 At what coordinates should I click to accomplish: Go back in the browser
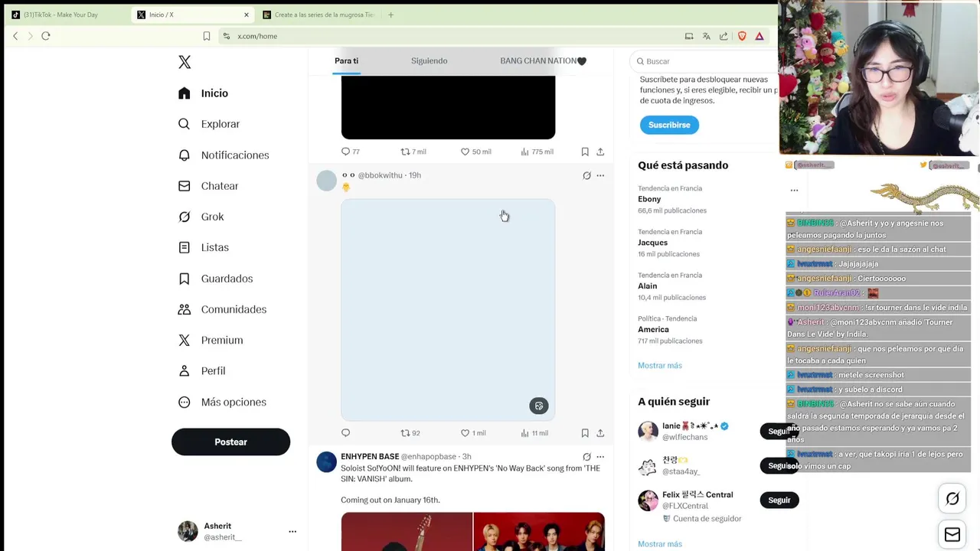coord(15,36)
